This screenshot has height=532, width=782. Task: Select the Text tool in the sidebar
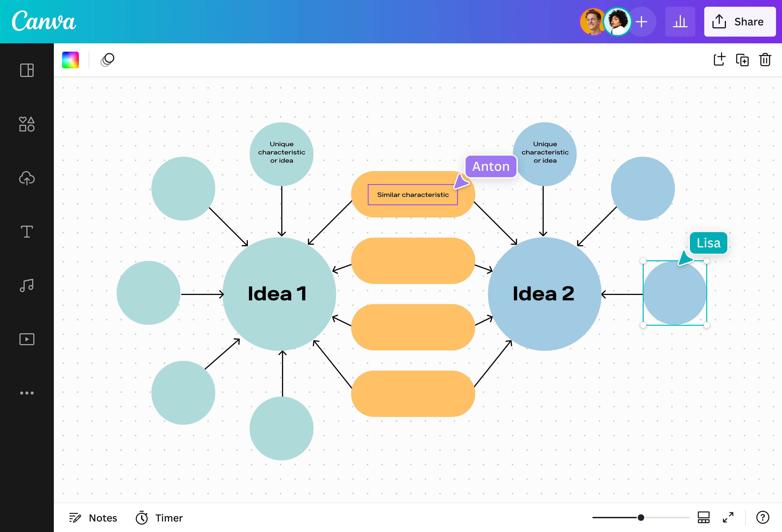[27, 231]
